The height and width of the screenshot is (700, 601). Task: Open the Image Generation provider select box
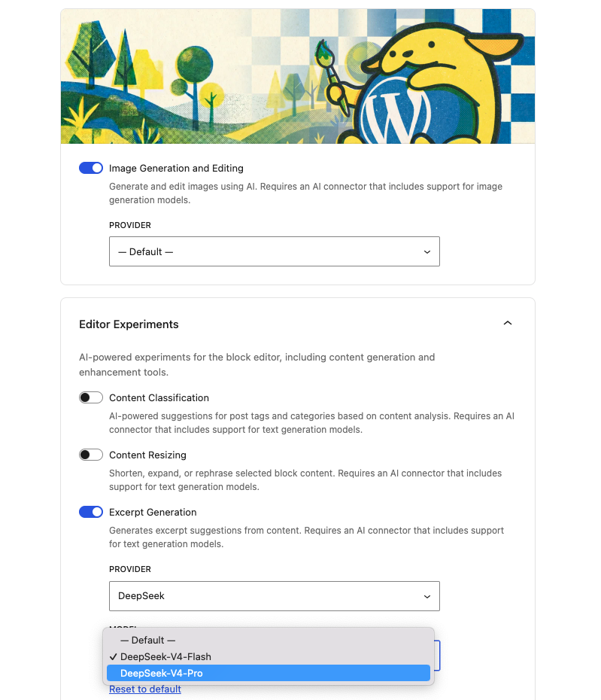point(275,251)
